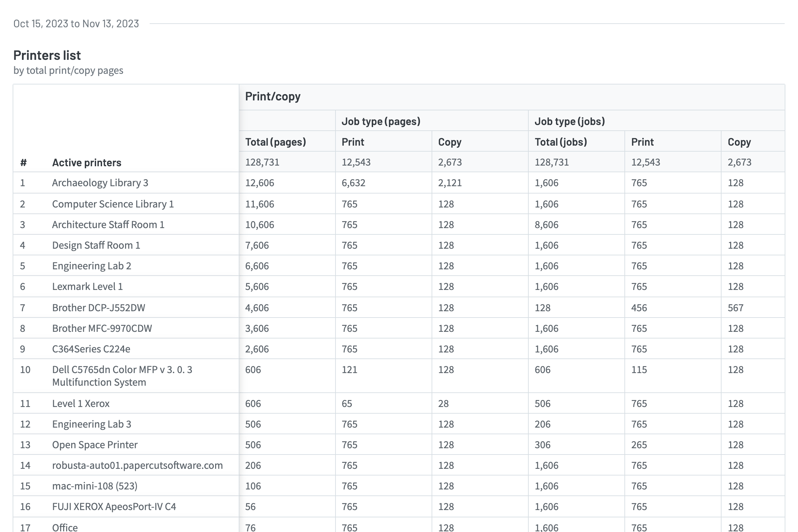
Task: Open Design Staff Room 1 printer
Action: pyautogui.click(x=96, y=245)
